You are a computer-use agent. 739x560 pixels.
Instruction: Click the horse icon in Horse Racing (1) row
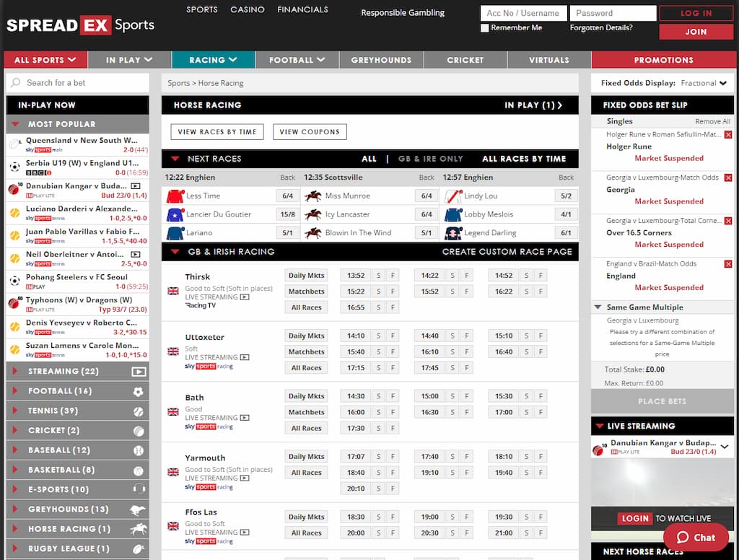tap(139, 530)
